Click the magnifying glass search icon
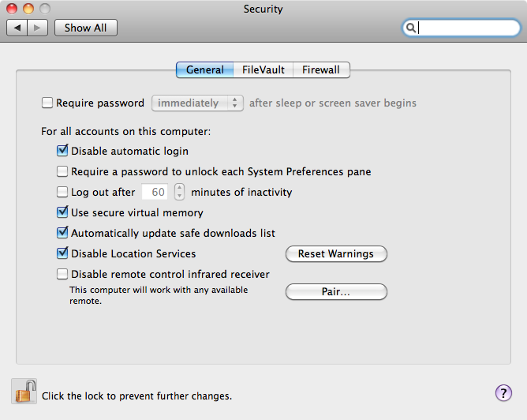The image size is (527, 420). [411, 28]
